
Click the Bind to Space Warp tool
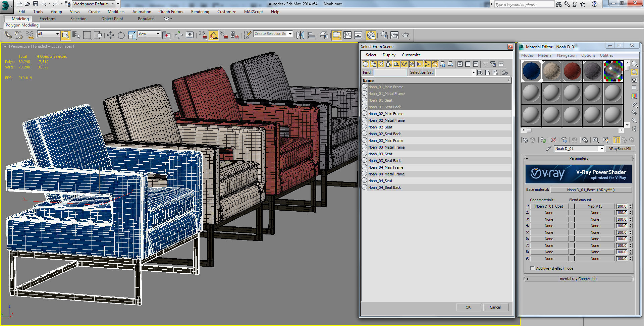(30, 35)
